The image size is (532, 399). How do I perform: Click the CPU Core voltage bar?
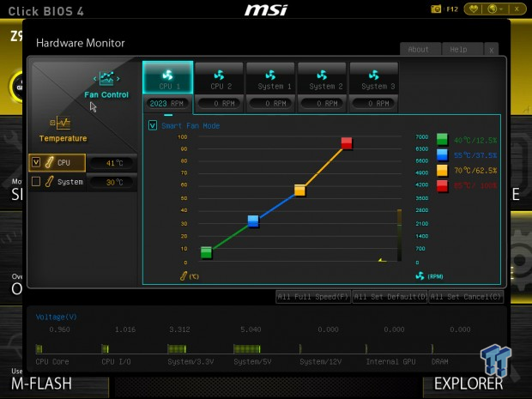[x=39, y=348]
